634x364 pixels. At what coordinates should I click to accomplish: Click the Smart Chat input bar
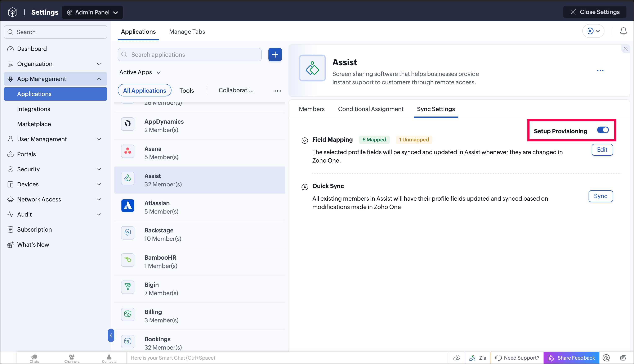pyautogui.click(x=287, y=358)
